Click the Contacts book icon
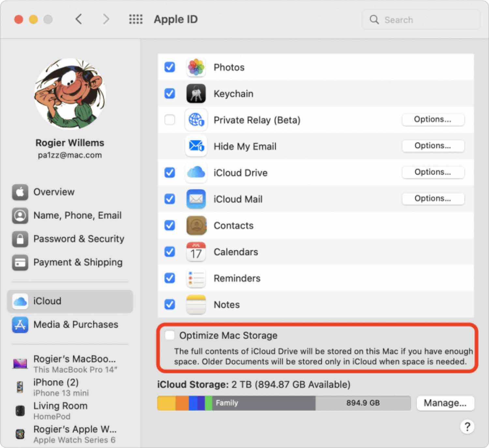489x448 pixels. 196,225
